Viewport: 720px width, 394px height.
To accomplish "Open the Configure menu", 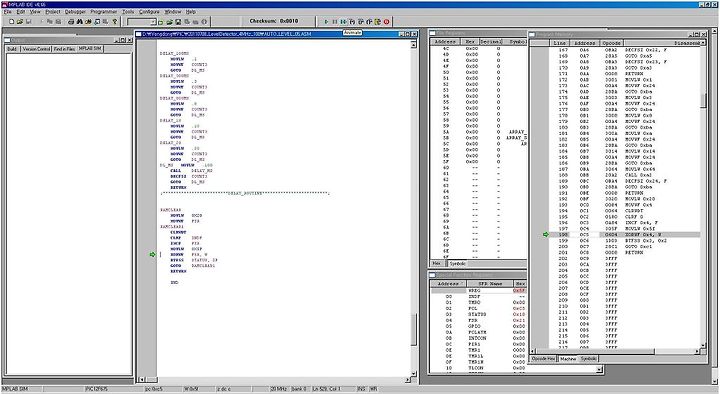I will coord(149,11).
